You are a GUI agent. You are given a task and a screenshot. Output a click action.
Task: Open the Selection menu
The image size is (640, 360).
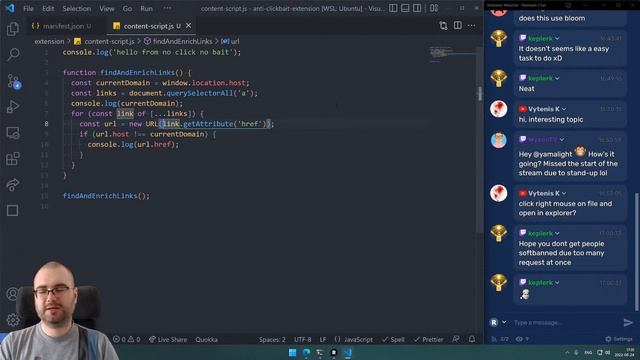[76, 8]
